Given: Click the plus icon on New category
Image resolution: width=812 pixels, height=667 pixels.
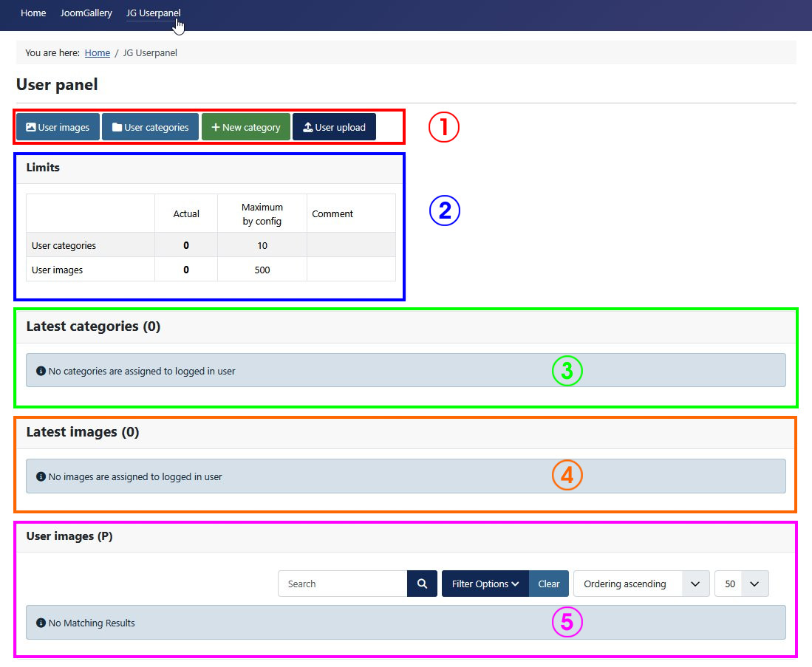Looking at the screenshot, I should point(216,127).
